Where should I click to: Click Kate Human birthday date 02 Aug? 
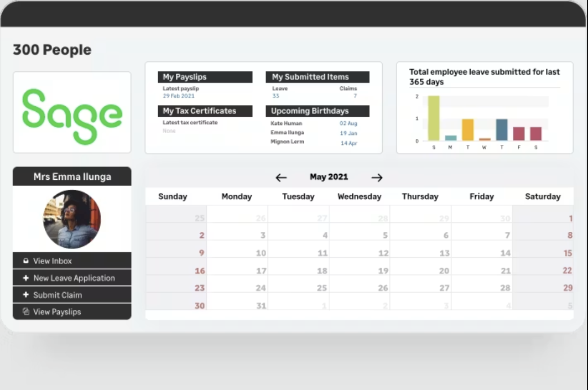point(348,123)
